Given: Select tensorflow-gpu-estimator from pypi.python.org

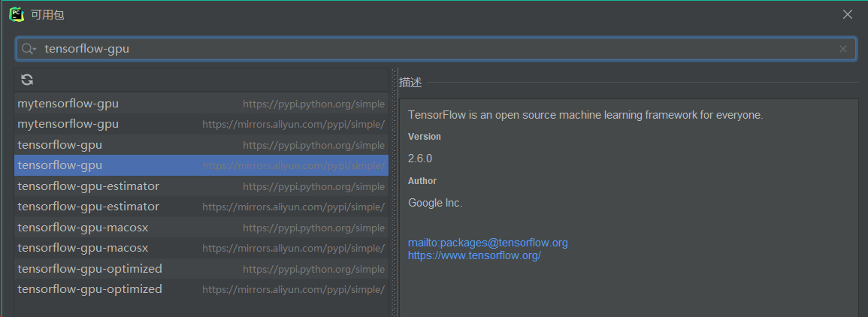Looking at the screenshot, I should point(201,186).
